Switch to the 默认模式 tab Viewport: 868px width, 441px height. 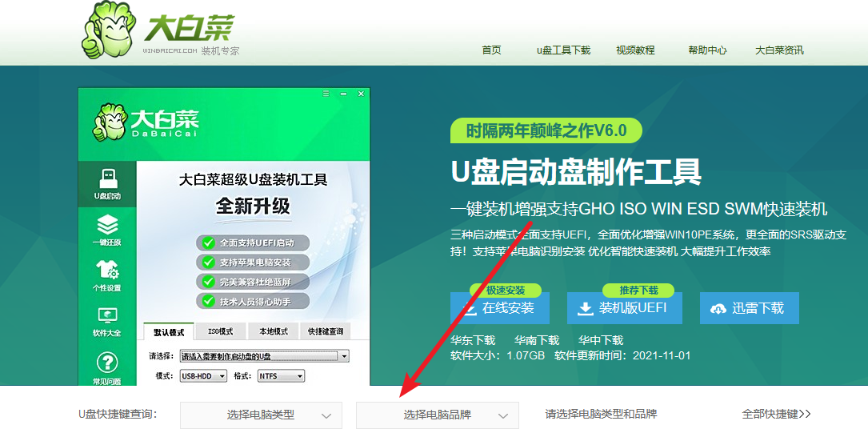(x=169, y=332)
